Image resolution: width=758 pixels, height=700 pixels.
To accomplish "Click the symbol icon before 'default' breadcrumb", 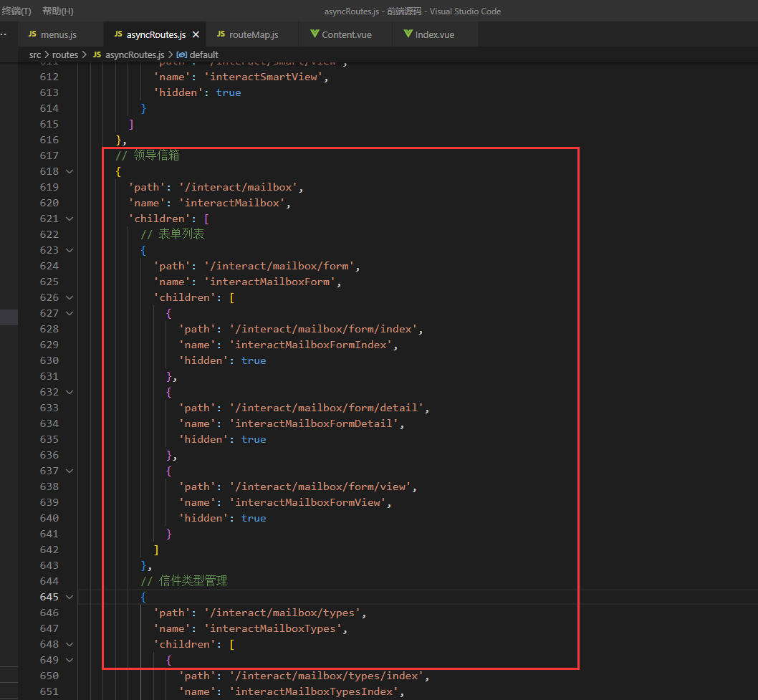I will tap(181, 54).
